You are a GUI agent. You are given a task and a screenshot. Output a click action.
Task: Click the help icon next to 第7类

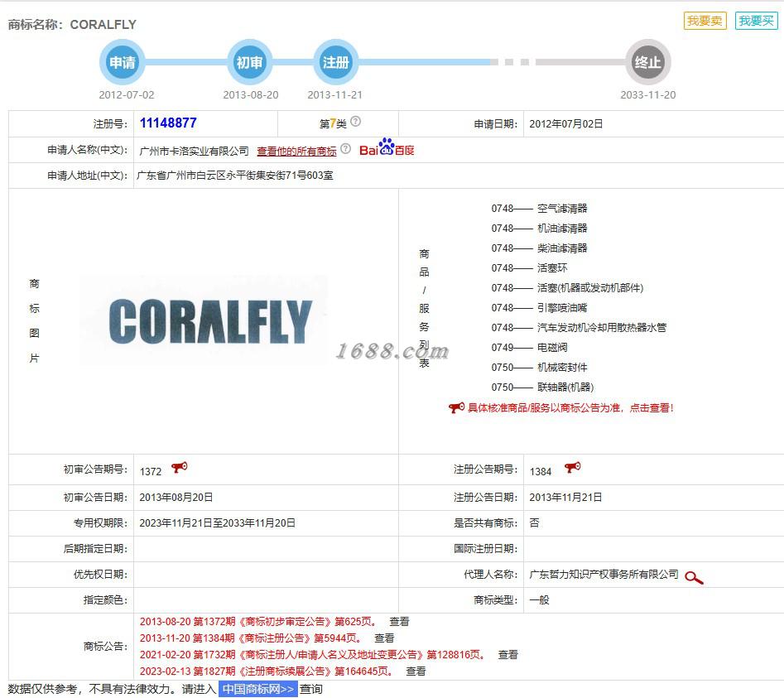[355, 122]
